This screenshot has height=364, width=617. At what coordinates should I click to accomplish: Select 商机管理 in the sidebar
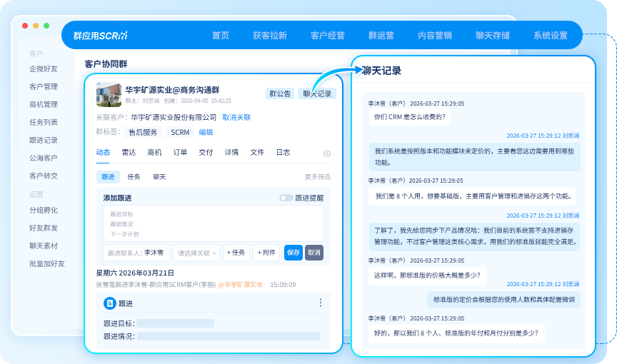pyautogui.click(x=44, y=105)
